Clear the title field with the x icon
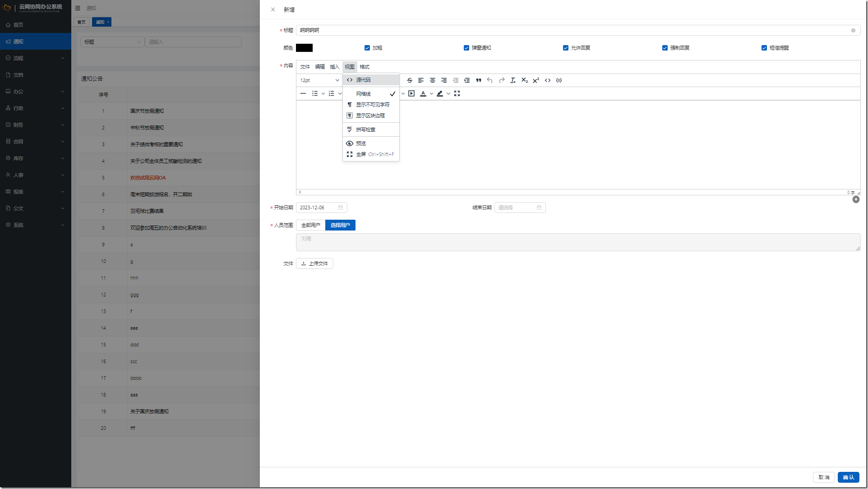Screen dimensions: 868x489 click(x=853, y=31)
